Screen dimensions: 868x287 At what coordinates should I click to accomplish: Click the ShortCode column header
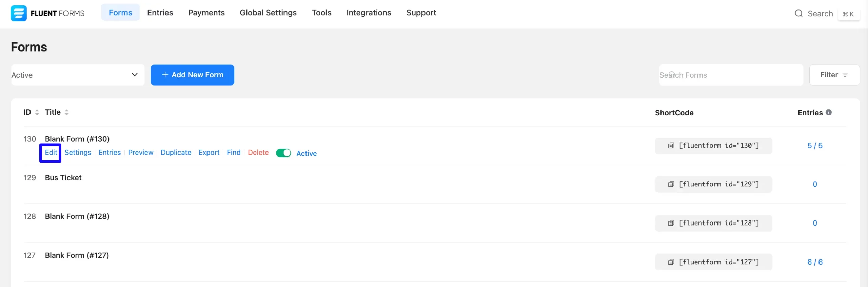point(674,113)
